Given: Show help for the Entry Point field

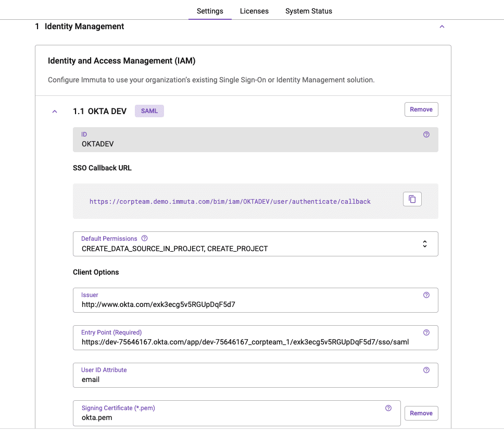Looking at the screenshot, I should (x=426, y=332).
